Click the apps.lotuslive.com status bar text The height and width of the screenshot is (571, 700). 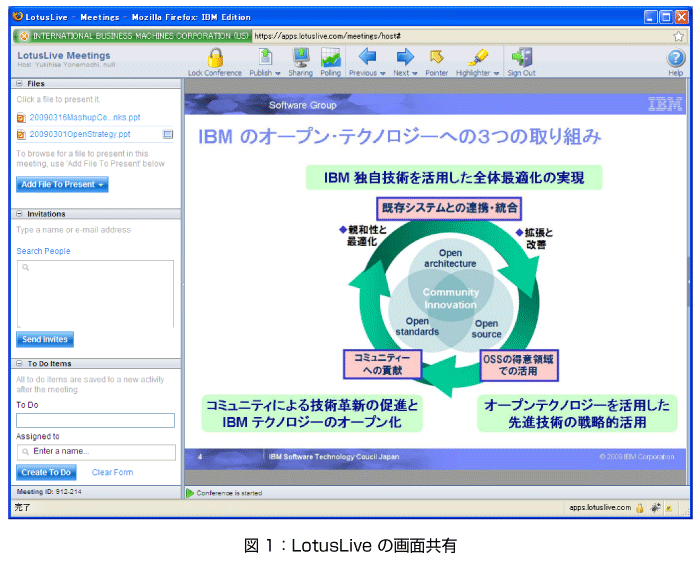click(x=600, y=508)
